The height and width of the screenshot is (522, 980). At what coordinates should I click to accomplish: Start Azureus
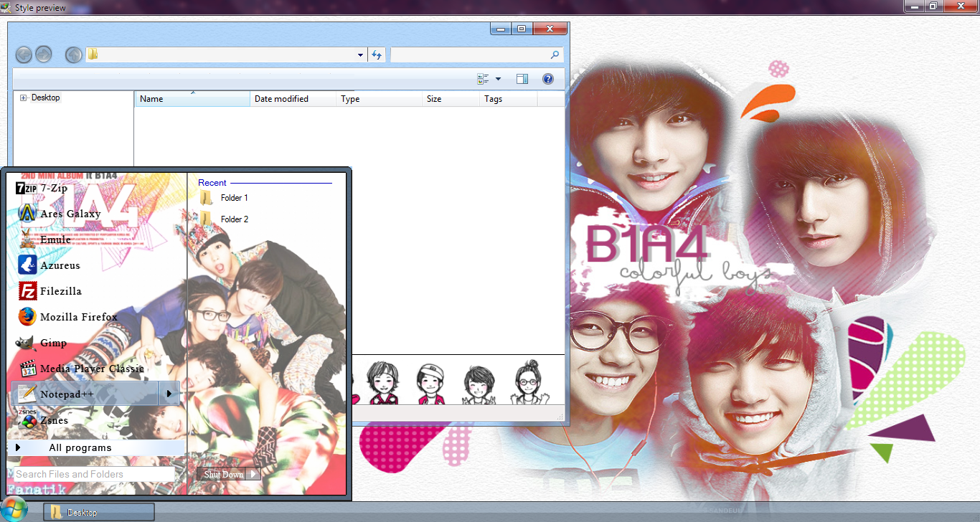click(x=57, y=265)
